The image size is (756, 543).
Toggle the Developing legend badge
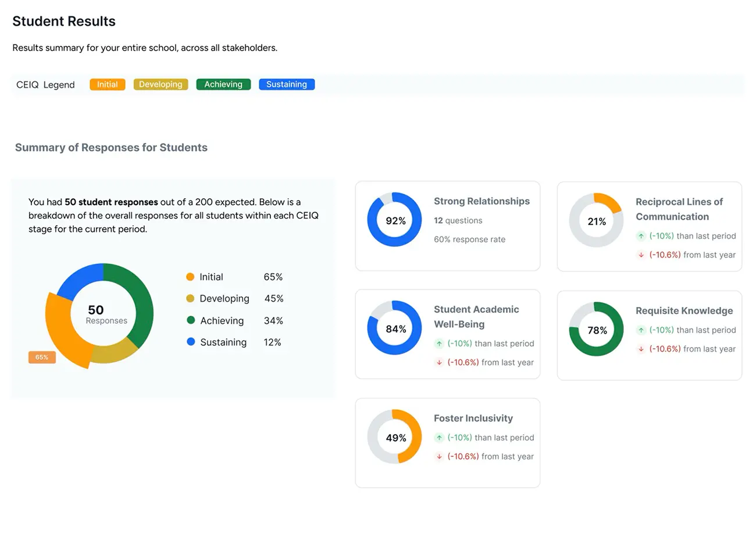(161, 84)
